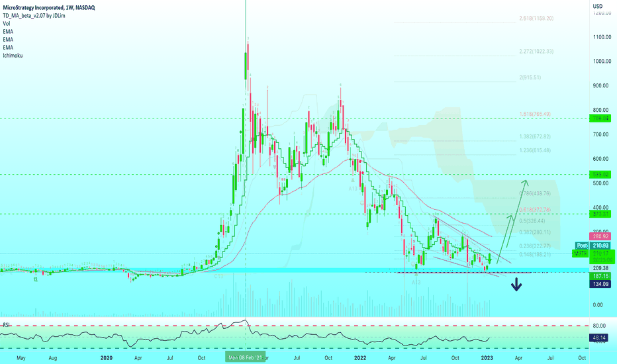This screenshot has height=364, width=617.
Task: Click the highlighted Mon 08 Feb '21 date marker
Action: (245, 357)
